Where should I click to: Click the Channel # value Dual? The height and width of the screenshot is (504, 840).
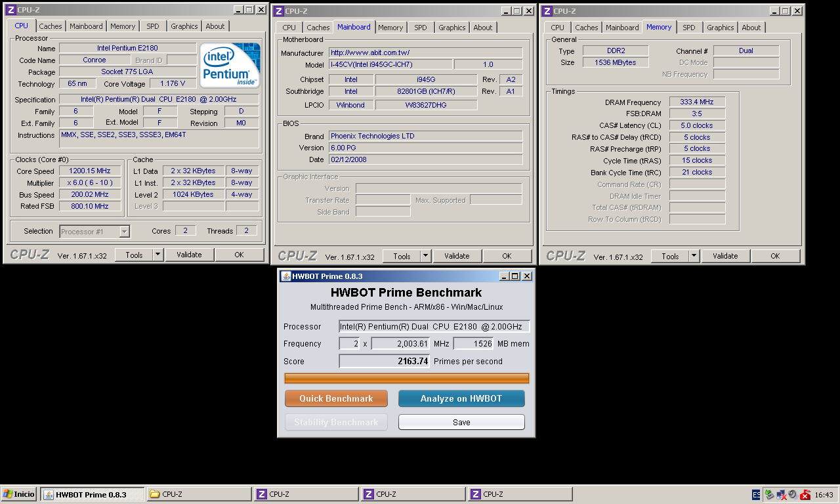746,51
